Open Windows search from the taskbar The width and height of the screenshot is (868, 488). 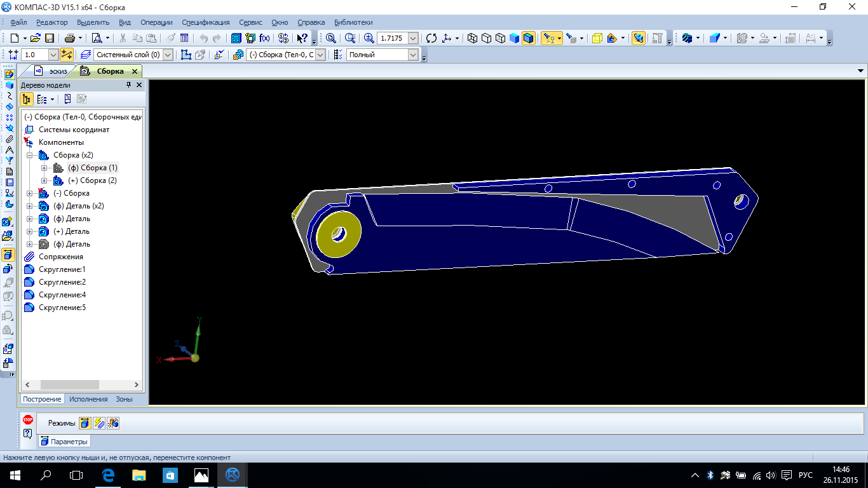coord(46,475)
